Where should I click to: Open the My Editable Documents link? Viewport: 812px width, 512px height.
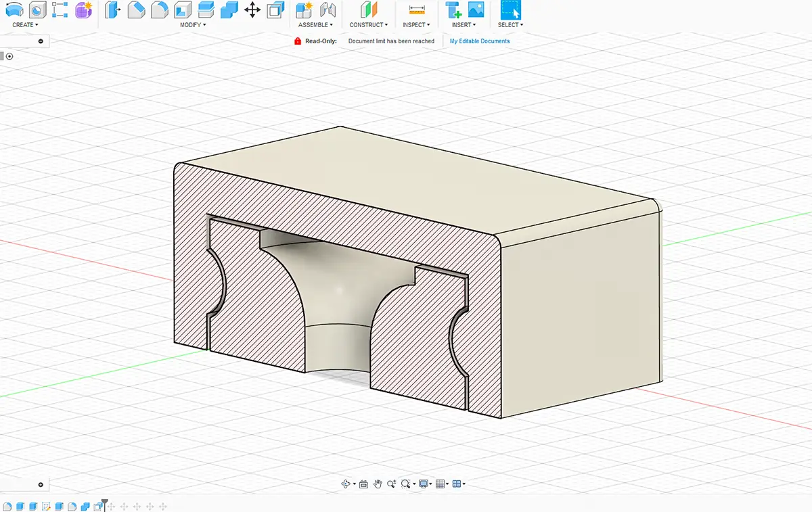480,41
